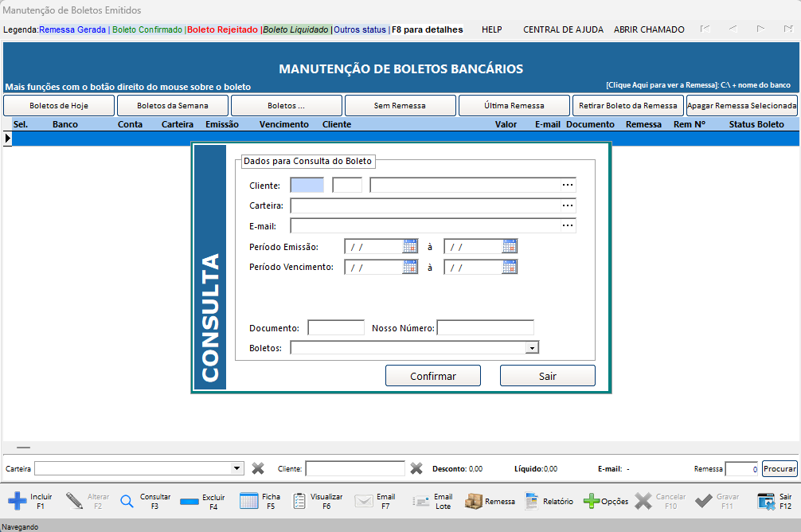
Task: Open E-mail lookup ellipsis button
Action: (x=568, y=225)
